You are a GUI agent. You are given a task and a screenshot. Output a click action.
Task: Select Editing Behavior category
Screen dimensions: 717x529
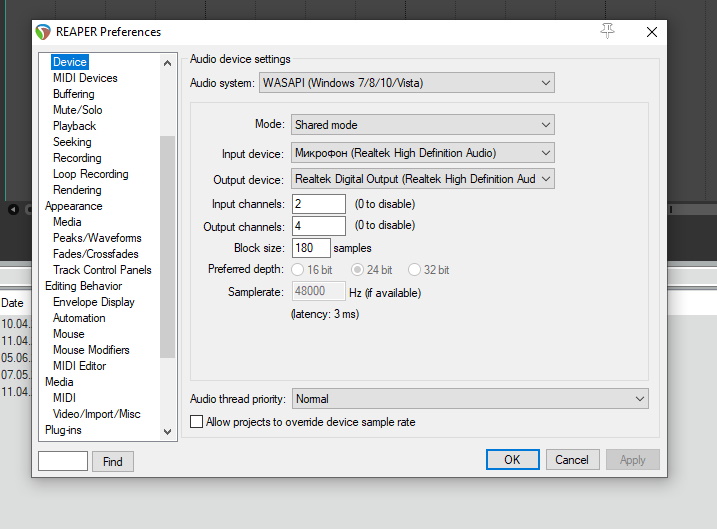[83, 286]
